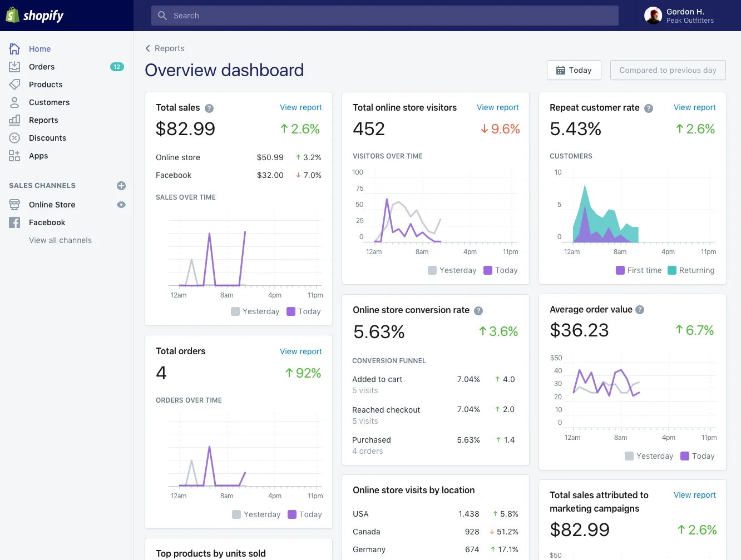Open Orders from the sidebar icon
741x560 pixels.
point(14,67)
